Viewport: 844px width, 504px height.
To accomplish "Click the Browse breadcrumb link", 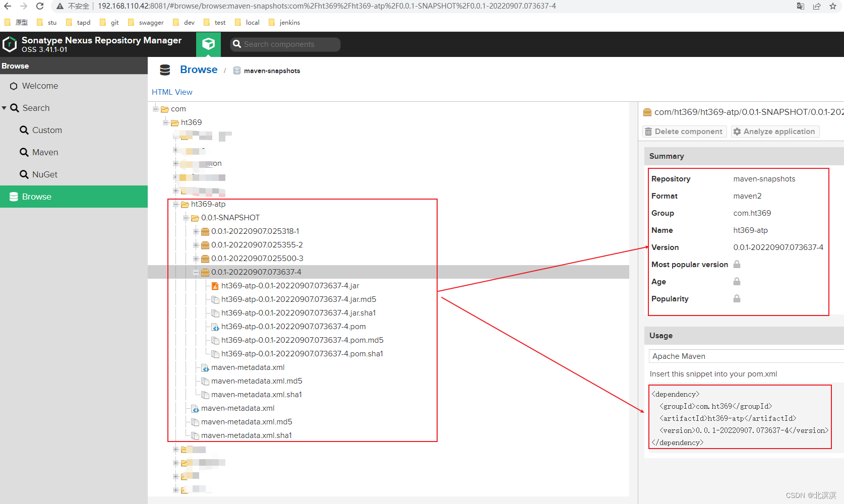I will pos(199,70).
